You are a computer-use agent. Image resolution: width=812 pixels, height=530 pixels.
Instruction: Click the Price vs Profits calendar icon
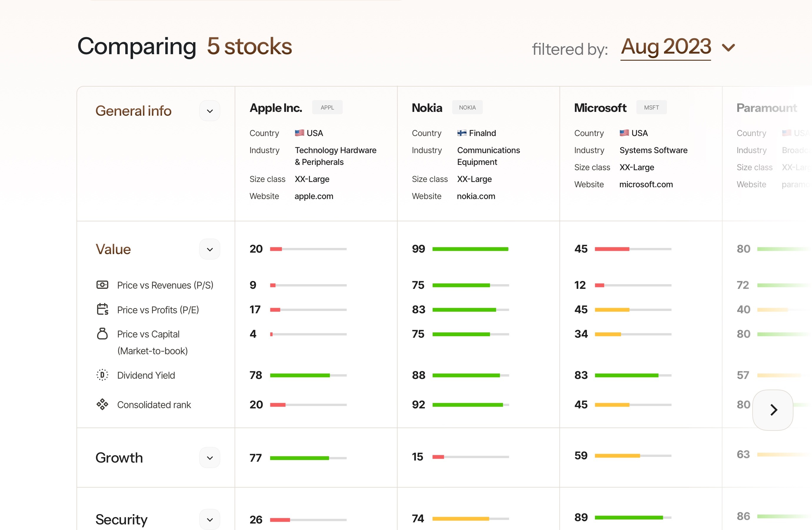click(x=102, y=309)
